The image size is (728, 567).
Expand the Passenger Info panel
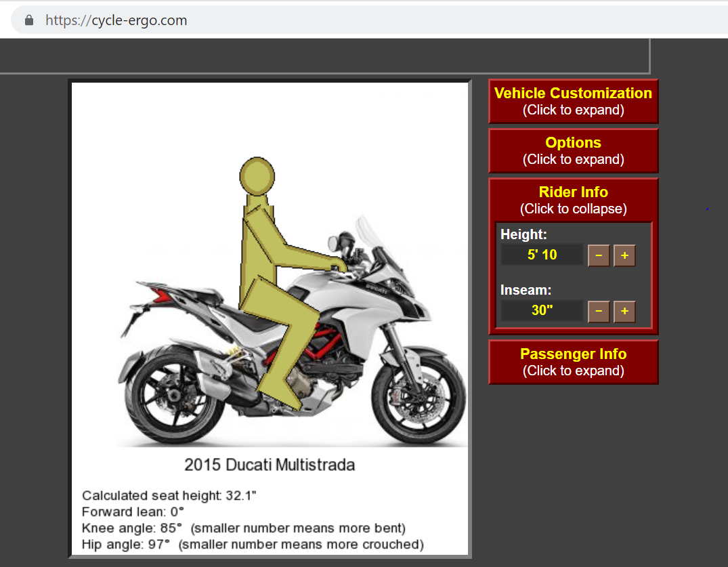[573, 362]
